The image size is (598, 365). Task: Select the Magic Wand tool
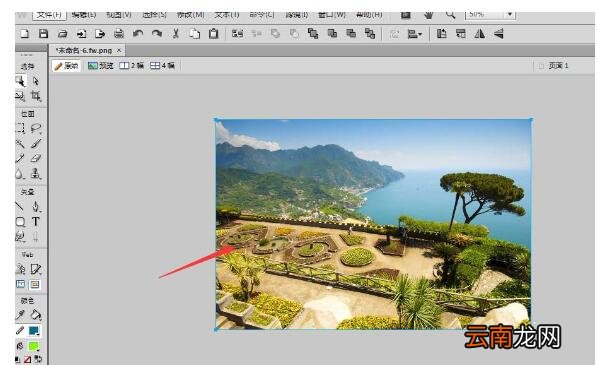(x=20, y=143)
